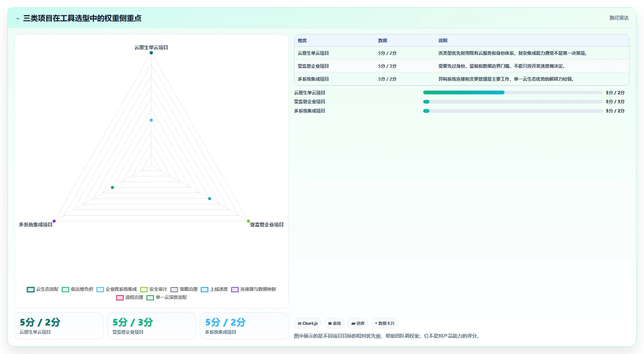Click the 数据卡片 chip
The width and height of the screenshot is (644, 354).
pos(385,323)
